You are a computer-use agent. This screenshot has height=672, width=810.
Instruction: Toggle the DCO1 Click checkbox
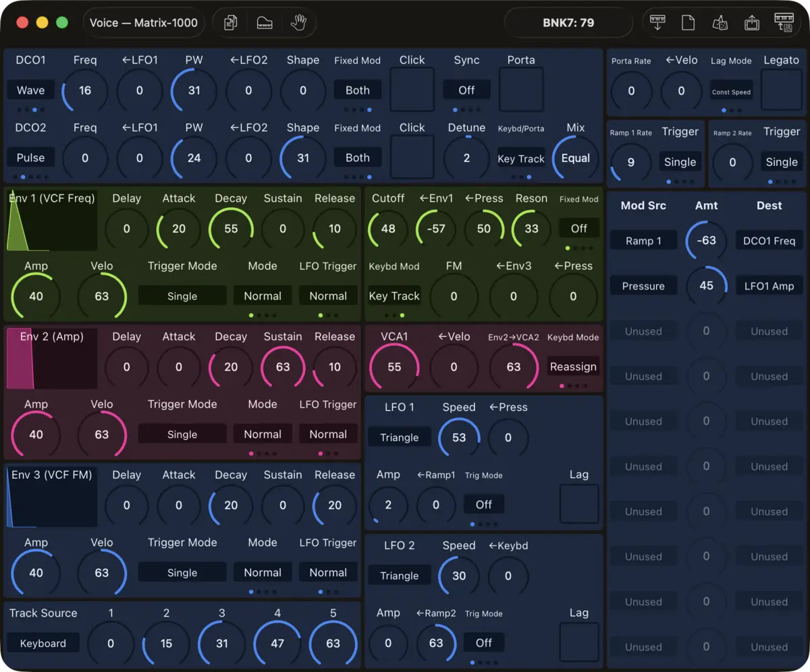(412, 90)
